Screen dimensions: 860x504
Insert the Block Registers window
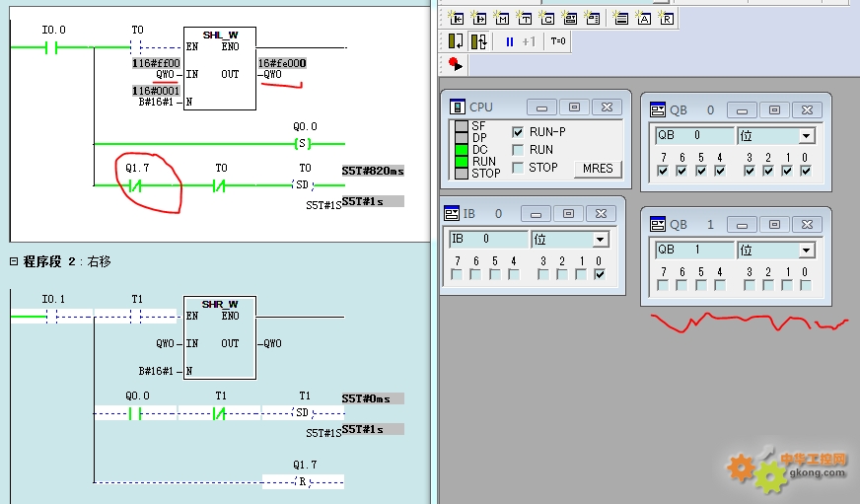667,19
